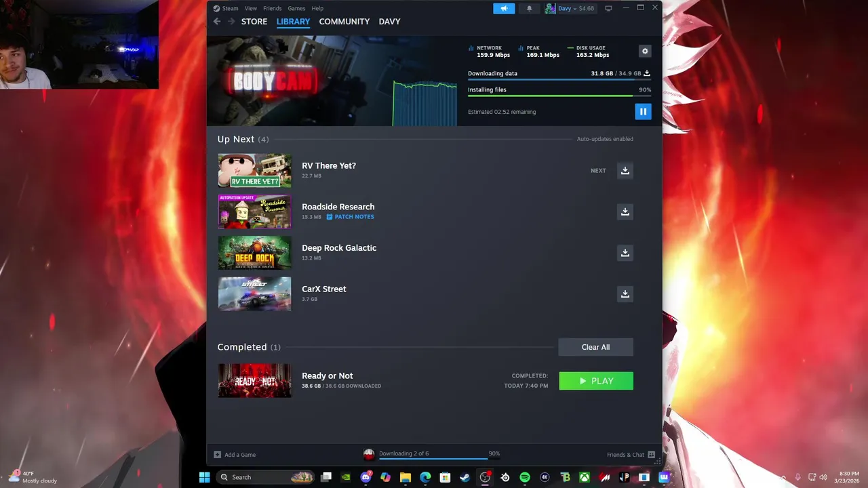Switch to Big Picture mode icon
This screenshot has height=488, width=868.
(x=608, y=8)
